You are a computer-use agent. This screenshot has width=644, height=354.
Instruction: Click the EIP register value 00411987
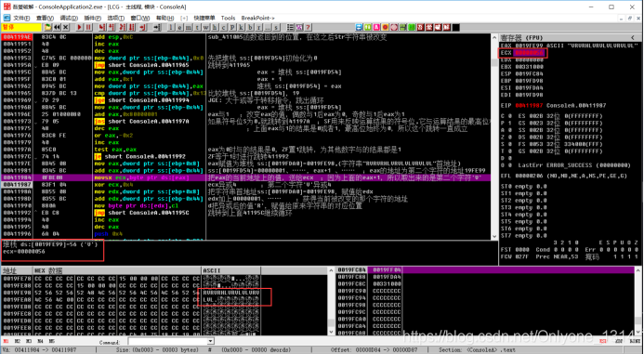click(x=529, y=106)
